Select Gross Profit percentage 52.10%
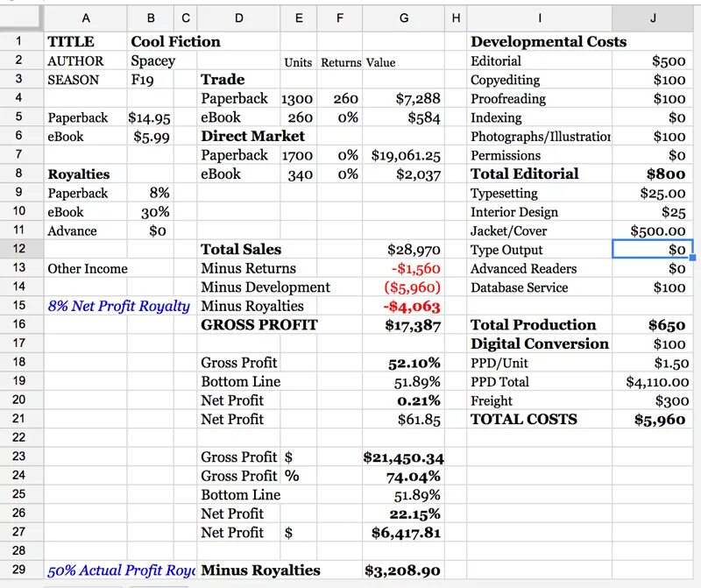 (403, 363)
